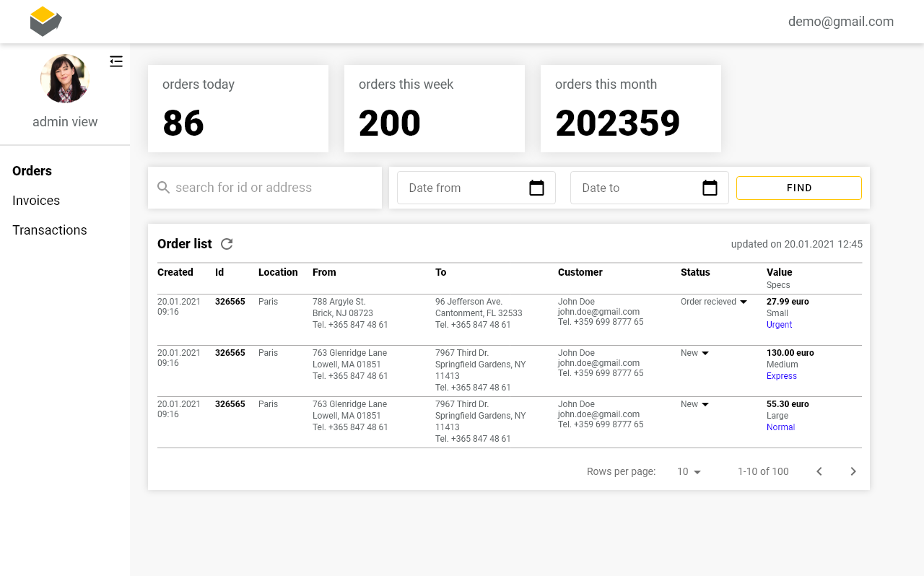Click the orders today card
The height and width of the screenshot is (576, 924).
tap(238, 108)
